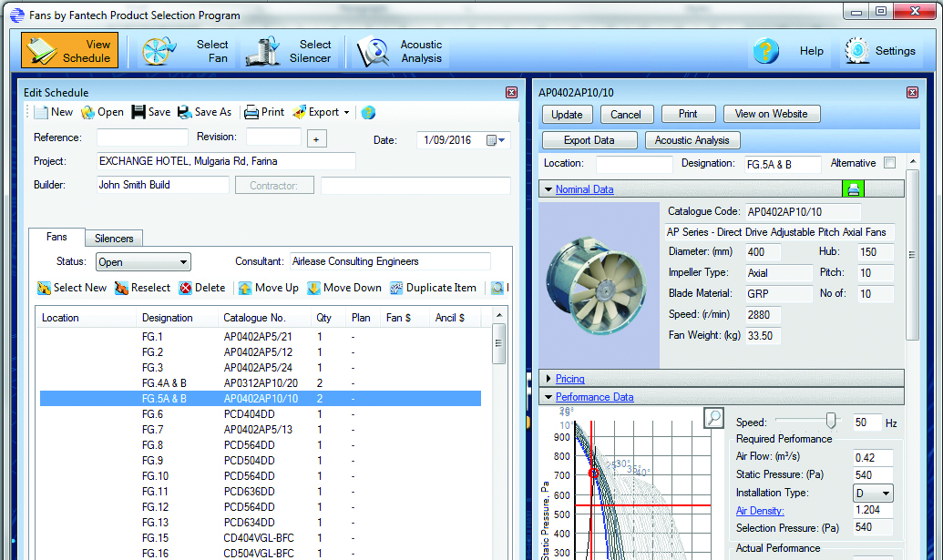
Task: Click the yellow Help question mark icon
Action: point(765,51)
